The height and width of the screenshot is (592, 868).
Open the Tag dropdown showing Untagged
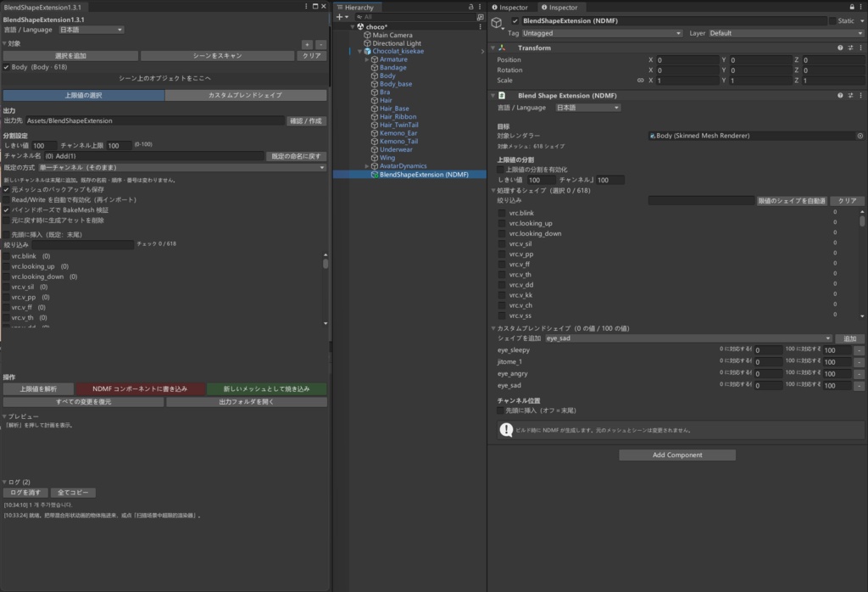(602, 33)
